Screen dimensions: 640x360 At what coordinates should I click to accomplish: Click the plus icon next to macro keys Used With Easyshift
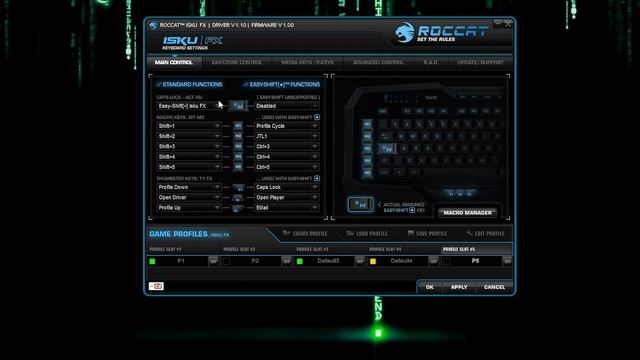pos(317,117)
